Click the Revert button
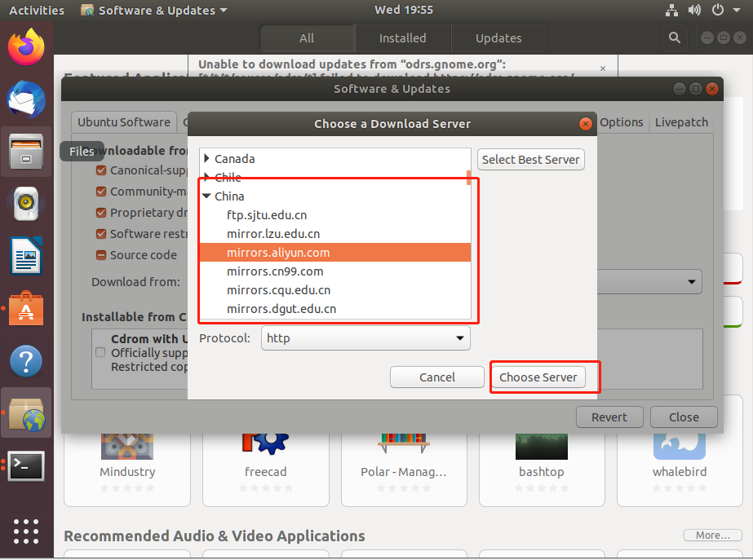 609,417
